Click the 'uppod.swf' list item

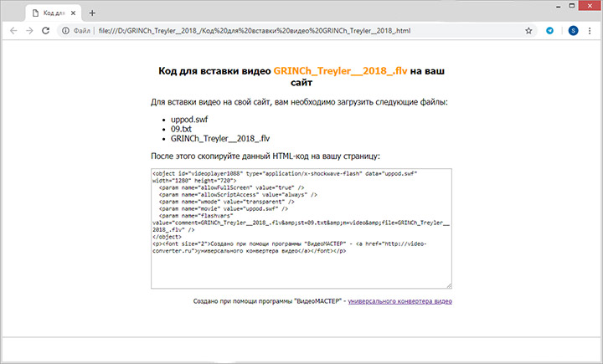[189, 120]
